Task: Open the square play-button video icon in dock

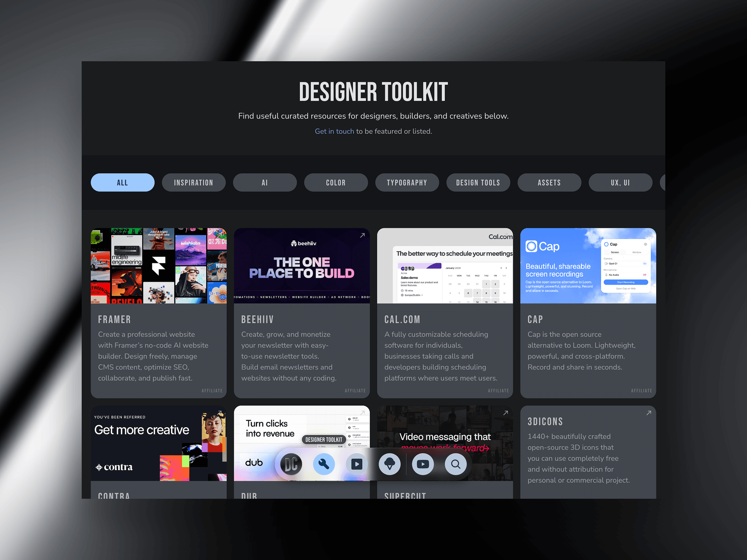Action: point(357,464)
